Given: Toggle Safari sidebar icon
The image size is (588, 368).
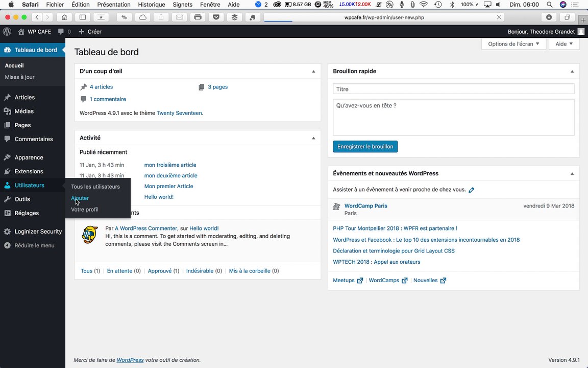Looking at the screenshot, I should click(83, 17).
